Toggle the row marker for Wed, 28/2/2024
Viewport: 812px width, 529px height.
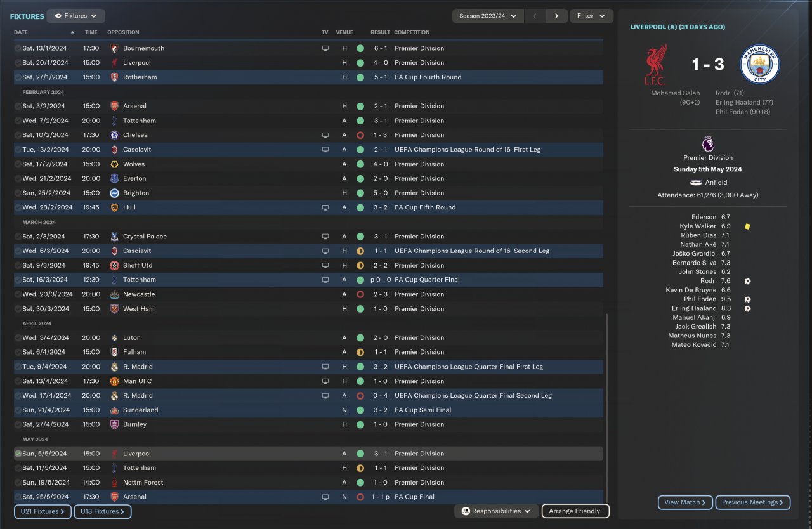click(18, 207)
